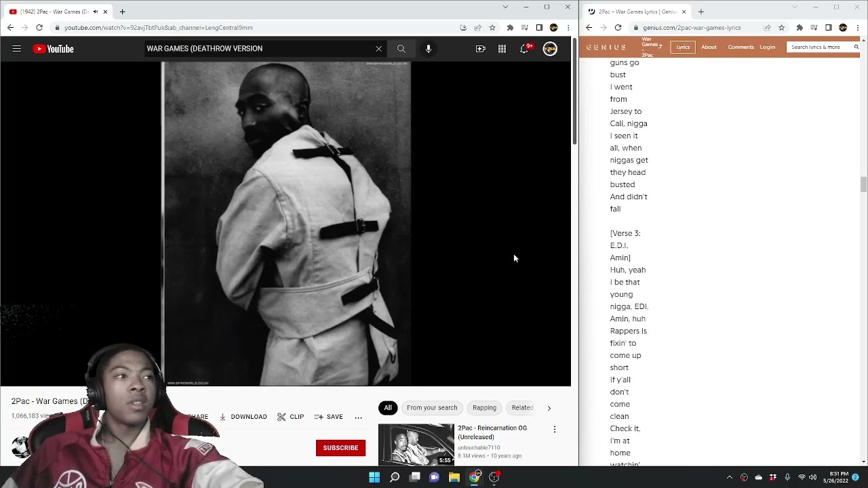Select the Related filter chip

(522, 407)
